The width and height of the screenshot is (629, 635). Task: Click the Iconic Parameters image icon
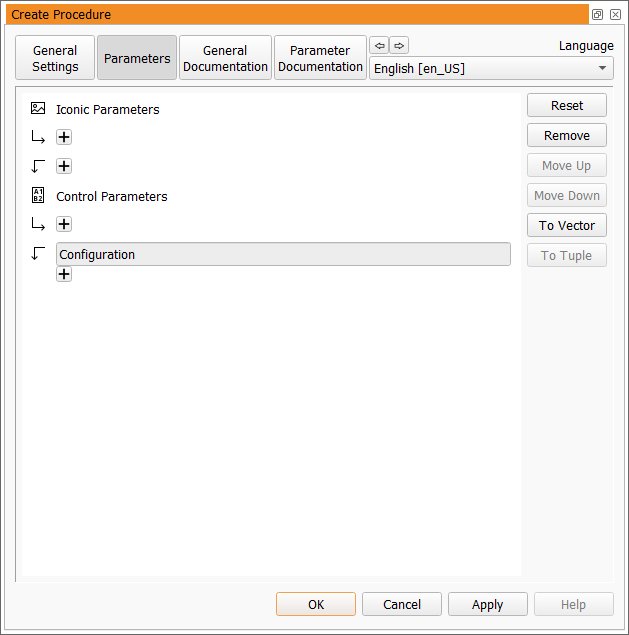coord(38,109)
